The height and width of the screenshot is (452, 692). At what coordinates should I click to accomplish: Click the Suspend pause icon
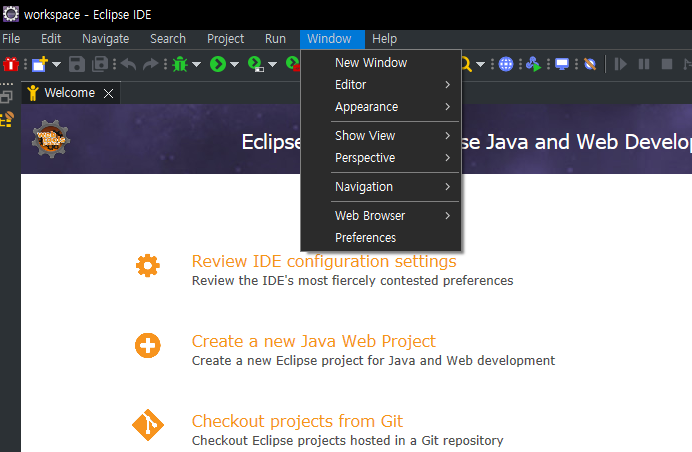644,64
